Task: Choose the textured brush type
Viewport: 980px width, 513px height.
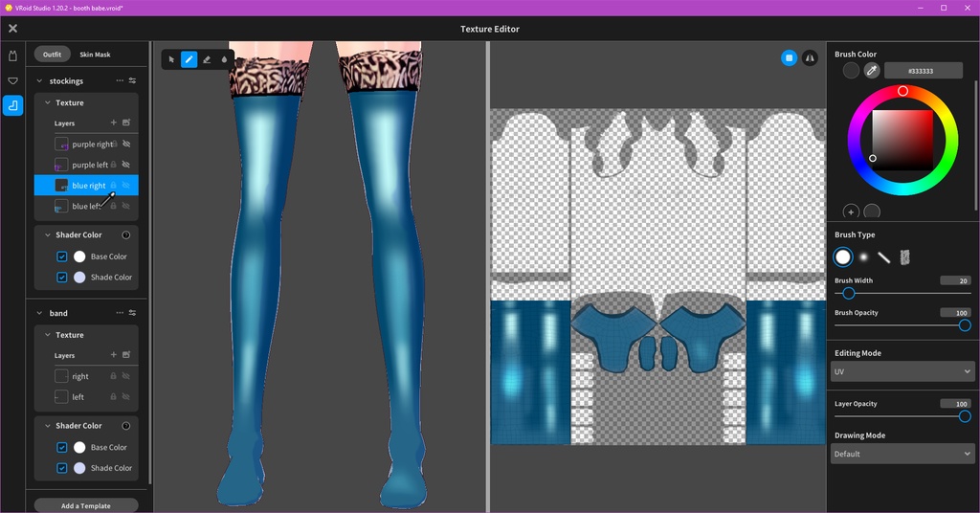Action: pos(904,256)
